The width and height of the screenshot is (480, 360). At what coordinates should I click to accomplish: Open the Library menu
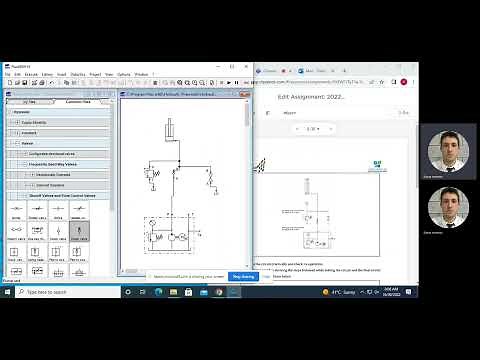(x=47, y=74)
